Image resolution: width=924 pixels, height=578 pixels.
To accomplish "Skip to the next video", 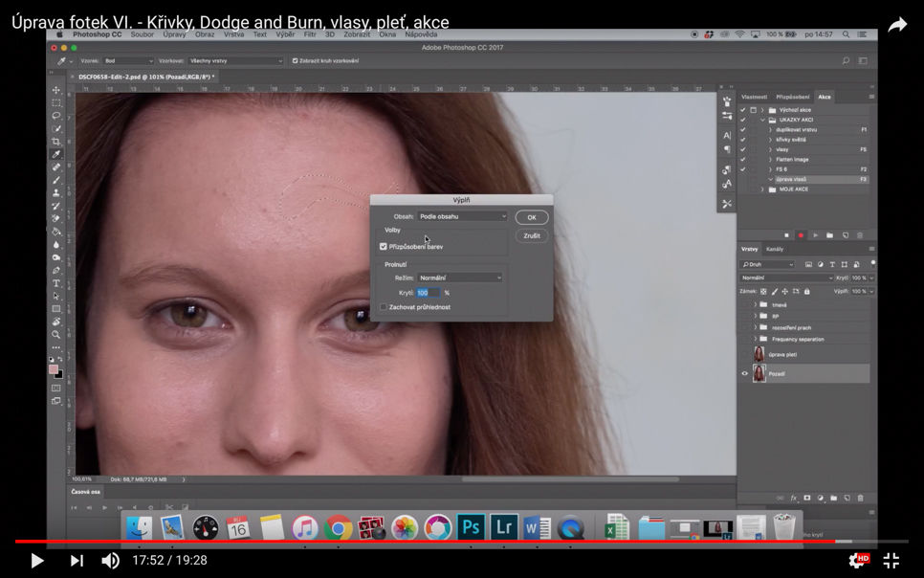I will [x=77, y=561].
